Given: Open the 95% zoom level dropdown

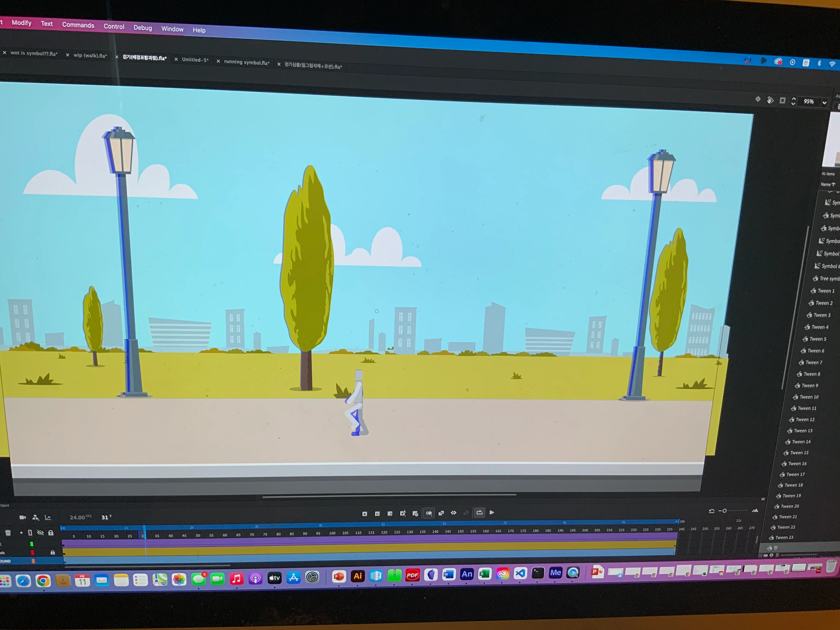Looking at the screenshot, I should click(824, 102).
